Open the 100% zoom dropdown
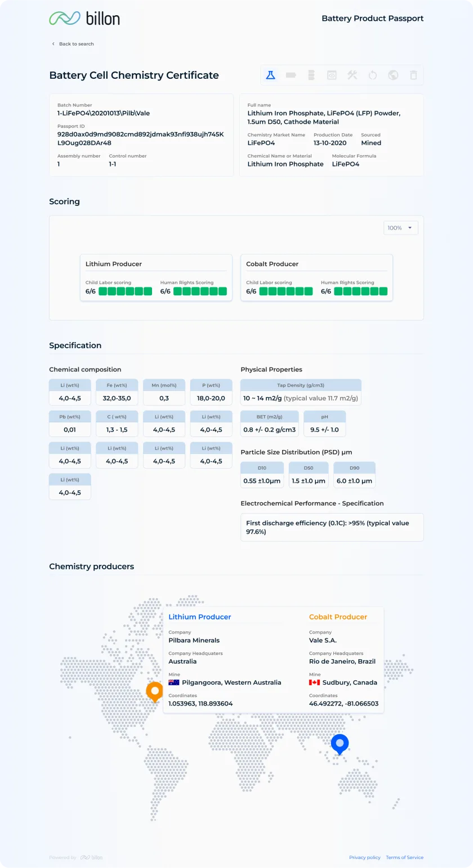 [401, 228]
